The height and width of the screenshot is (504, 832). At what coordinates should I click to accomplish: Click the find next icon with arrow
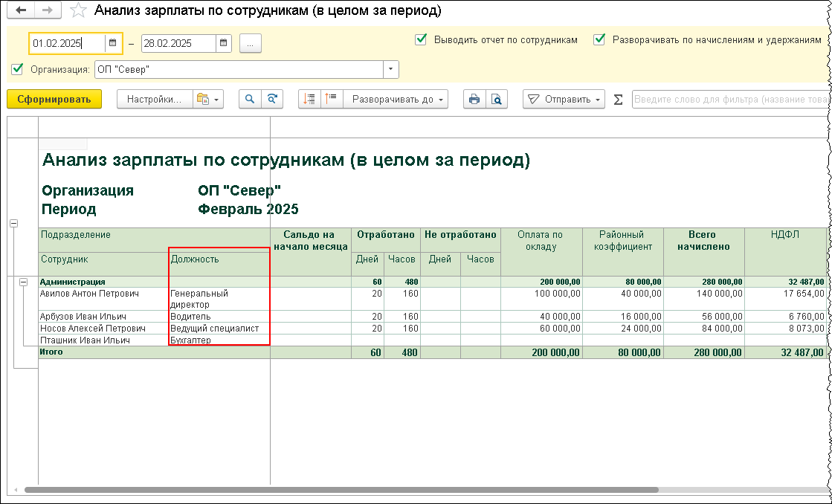tap(272, 99)
